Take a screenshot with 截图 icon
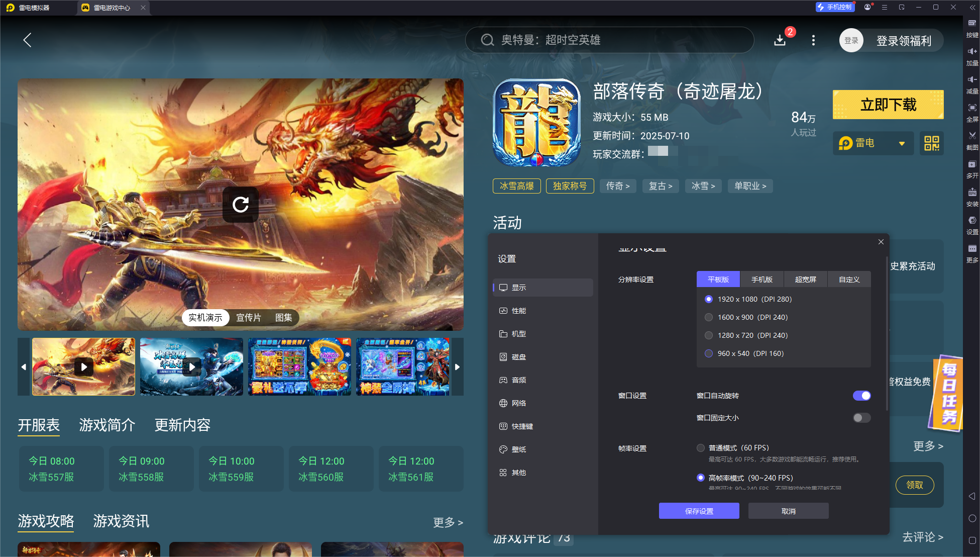This screenshot has width=980, height=557. (x=972, y=141)
